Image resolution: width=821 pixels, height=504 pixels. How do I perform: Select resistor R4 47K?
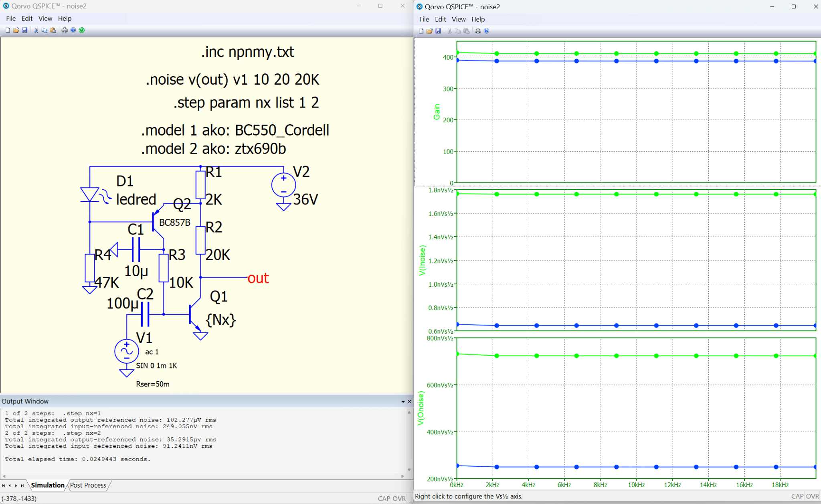pyautogui.click(x=90, y=268)
